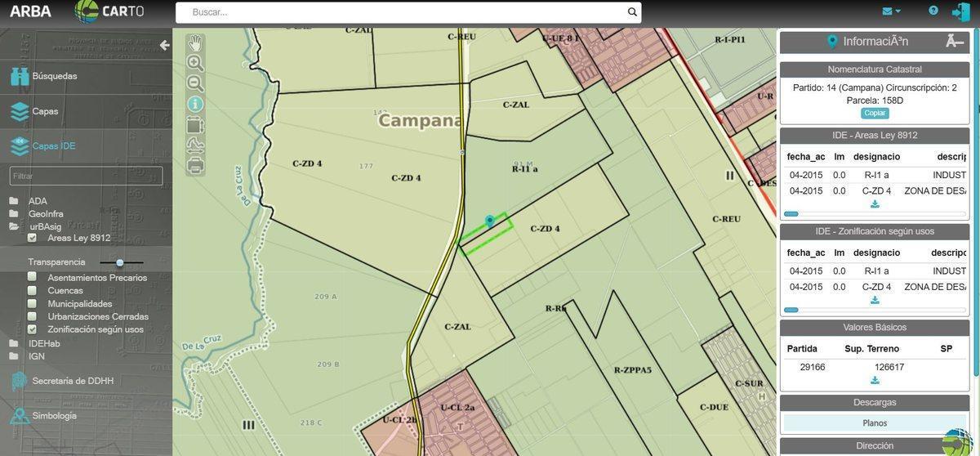Click the R-ZPPA5 zone label
This screenshot has height=456, width=980.
[632, 370]
